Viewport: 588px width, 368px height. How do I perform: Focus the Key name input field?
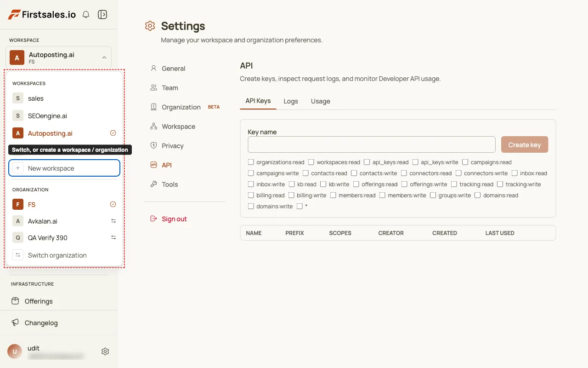pyautogui.click(x=372, y=144)
